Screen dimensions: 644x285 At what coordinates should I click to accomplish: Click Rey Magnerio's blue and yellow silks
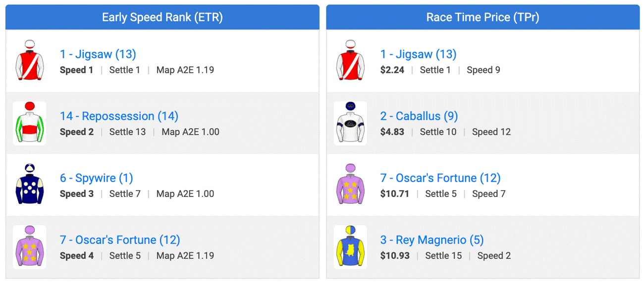350,246
